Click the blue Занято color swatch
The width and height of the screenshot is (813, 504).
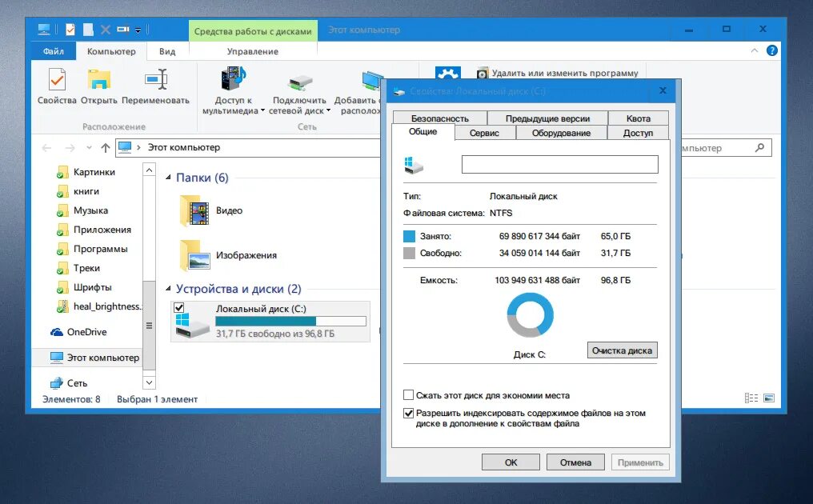(409, 237)
